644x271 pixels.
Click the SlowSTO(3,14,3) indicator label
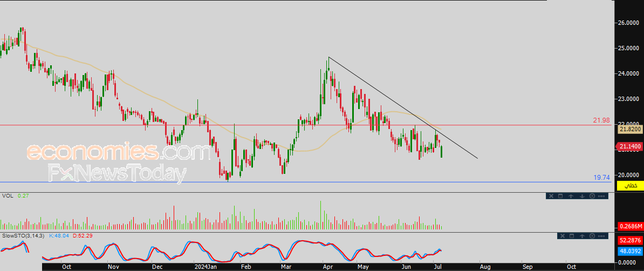(23, 235)
